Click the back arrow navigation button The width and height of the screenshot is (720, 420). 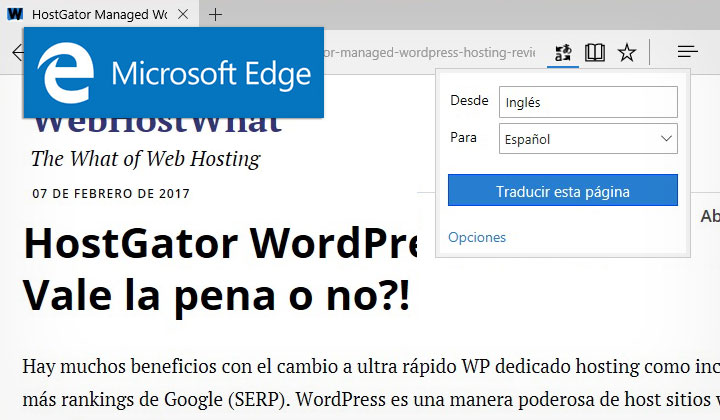[17, 52]
